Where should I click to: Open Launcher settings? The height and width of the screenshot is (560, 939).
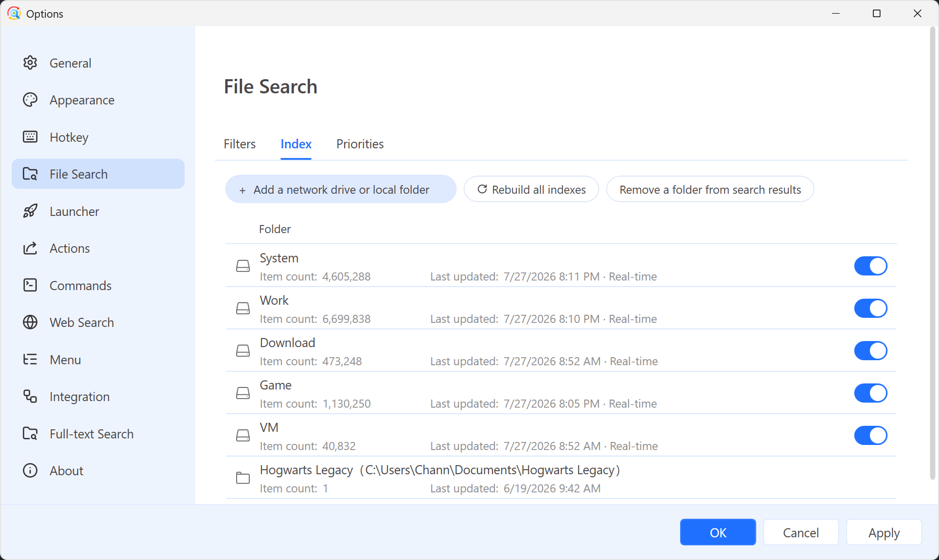[98, 211]
